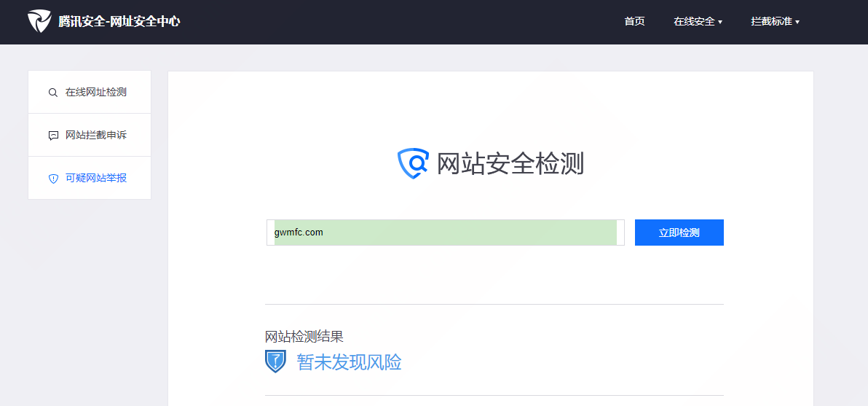Select 在线网址检测 in the sidebar
The width and height of the screenshot is (868, 406).
tap(89, 92)
